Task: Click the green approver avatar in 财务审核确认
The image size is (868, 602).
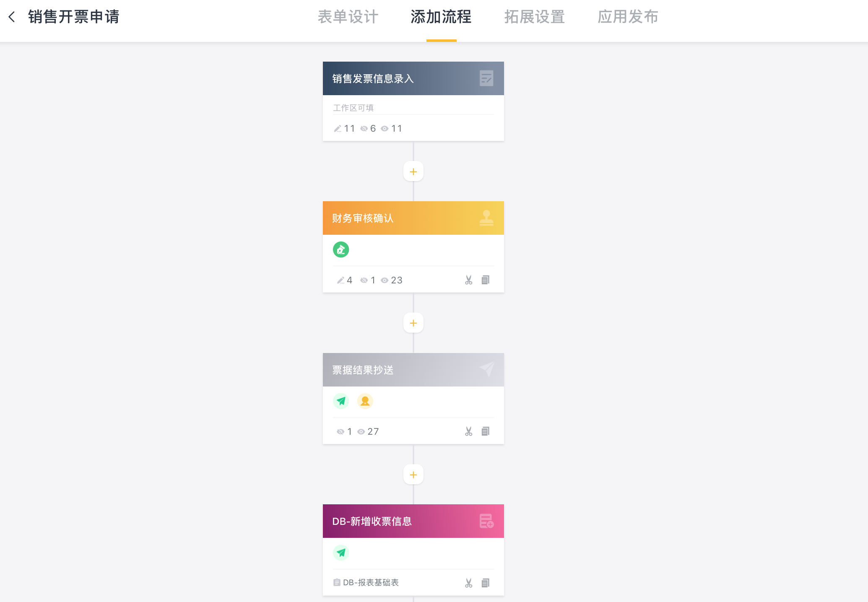Action: click(x=341, y=249)
